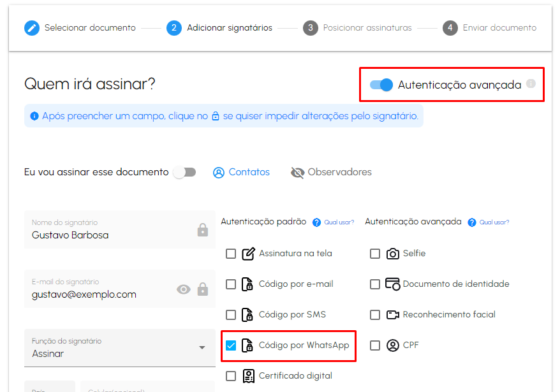Image resolution: width=560 pixels, height=392 pixels.
Task: Click the Reconhecimento facial camera icon
Action: coord(392,314)
